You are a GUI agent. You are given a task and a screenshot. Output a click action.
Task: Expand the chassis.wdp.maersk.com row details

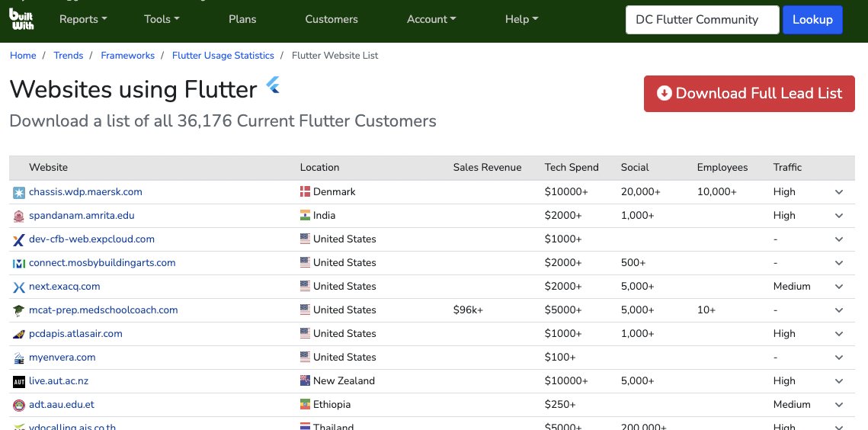coord(839,191)
